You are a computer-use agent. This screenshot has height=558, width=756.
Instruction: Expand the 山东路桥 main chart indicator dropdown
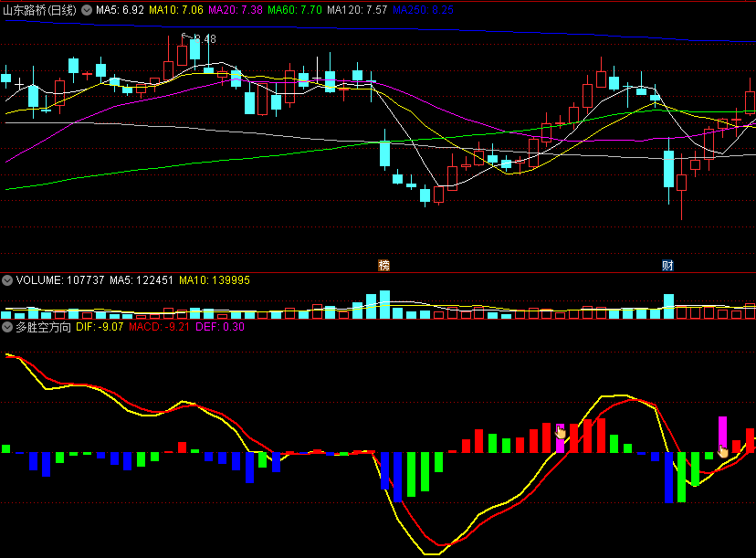pos(87,10)
